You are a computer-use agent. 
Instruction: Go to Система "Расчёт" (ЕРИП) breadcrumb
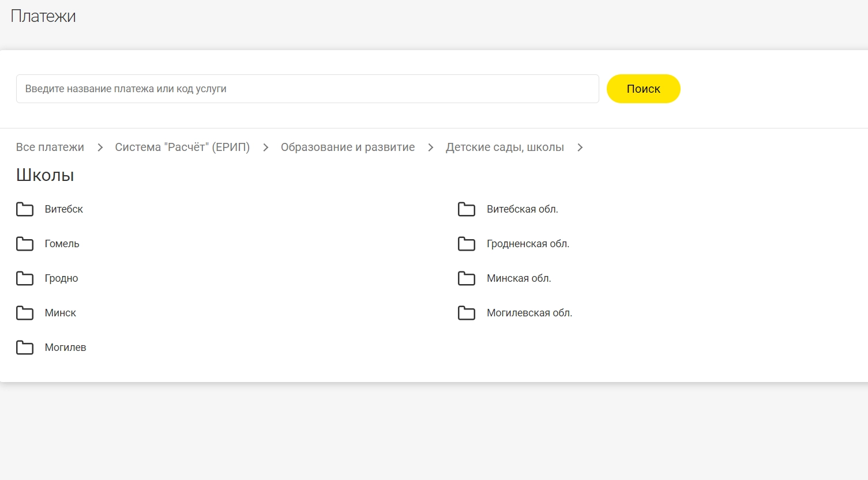pyautogui.click(x=182, y=147)
